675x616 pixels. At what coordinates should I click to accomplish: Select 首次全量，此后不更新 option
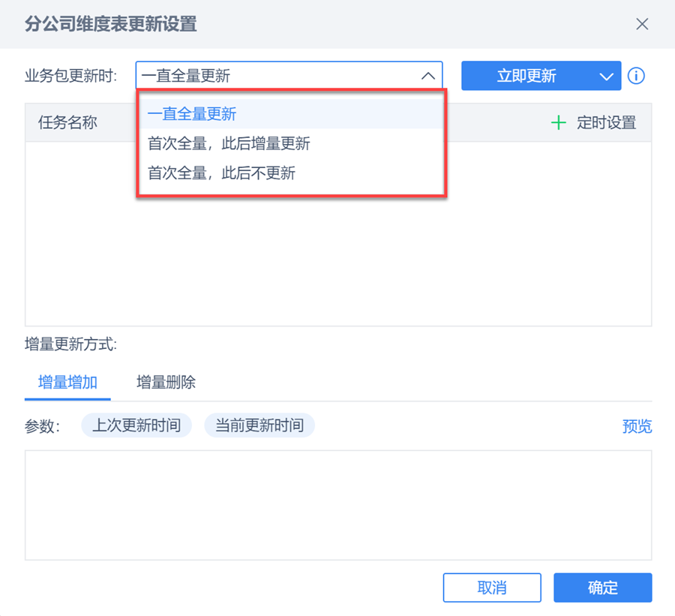click(221, 173)
